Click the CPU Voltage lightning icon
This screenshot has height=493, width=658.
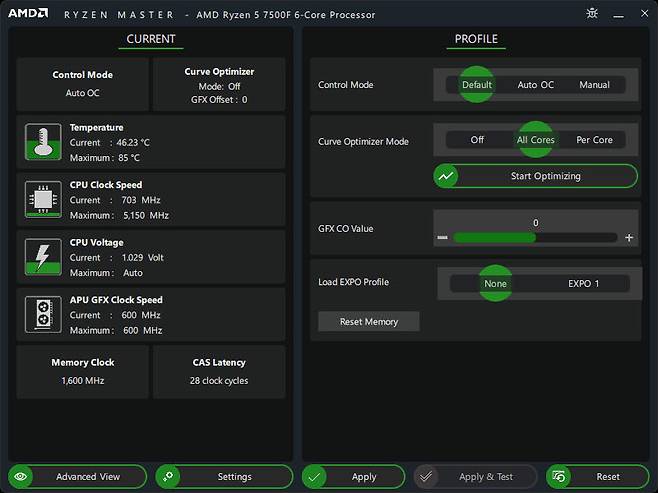coord(43,257)
